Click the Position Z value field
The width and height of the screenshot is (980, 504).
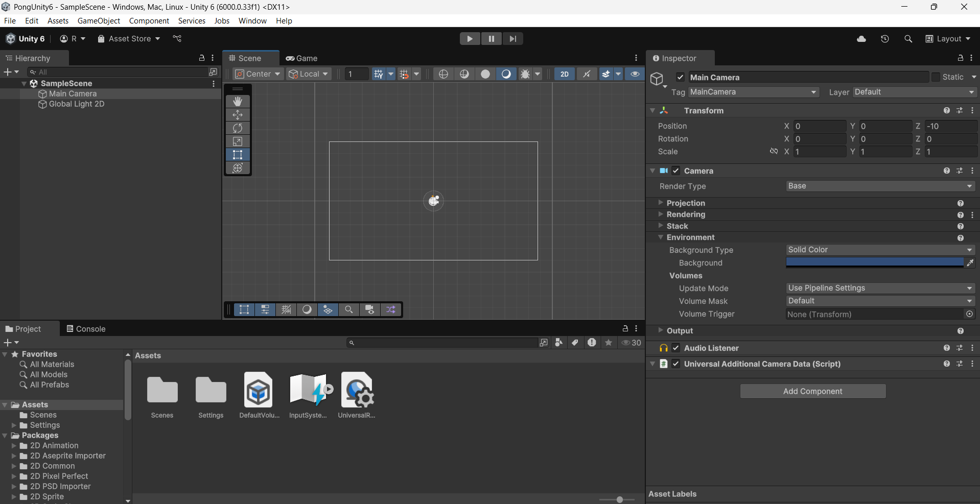coord(951,126)
